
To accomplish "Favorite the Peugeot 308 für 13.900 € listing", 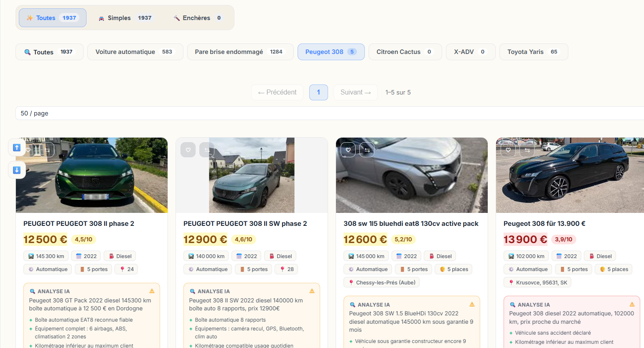I will pos(508,150).
